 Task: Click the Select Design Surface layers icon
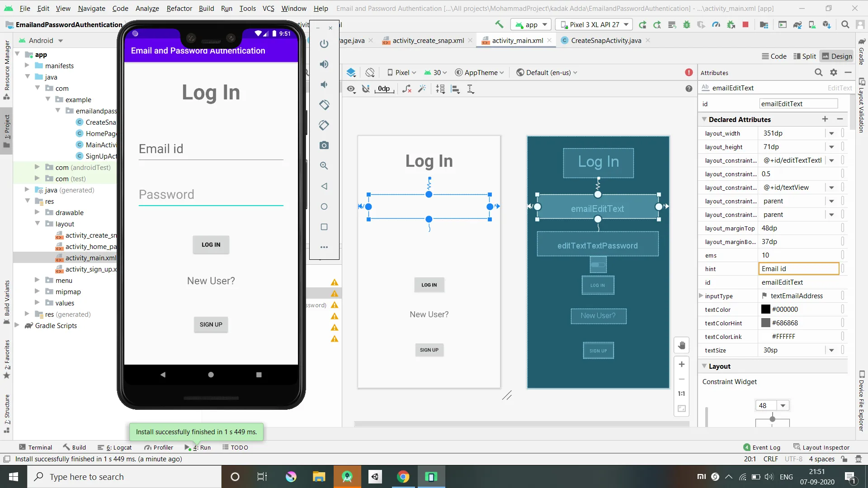coord(351,72)
